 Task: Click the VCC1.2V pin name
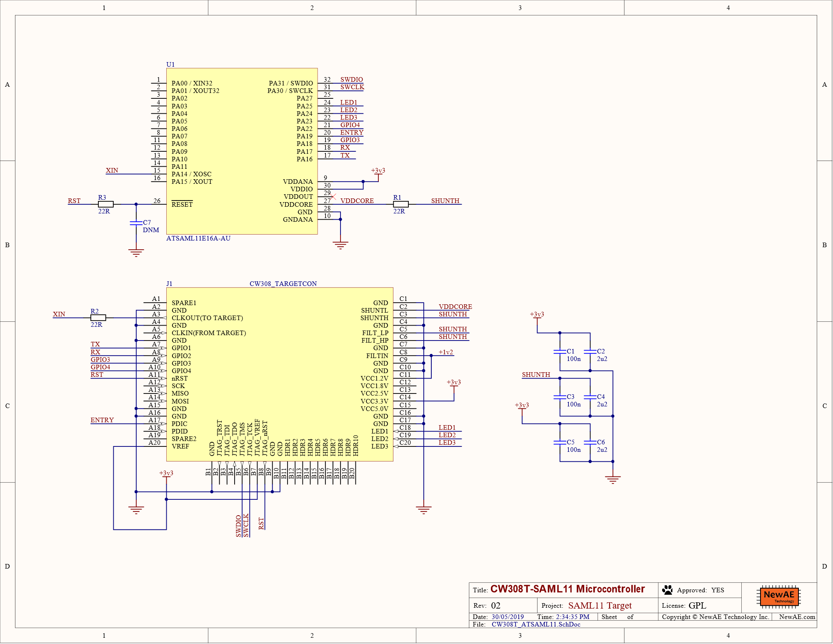pos(374,378)
